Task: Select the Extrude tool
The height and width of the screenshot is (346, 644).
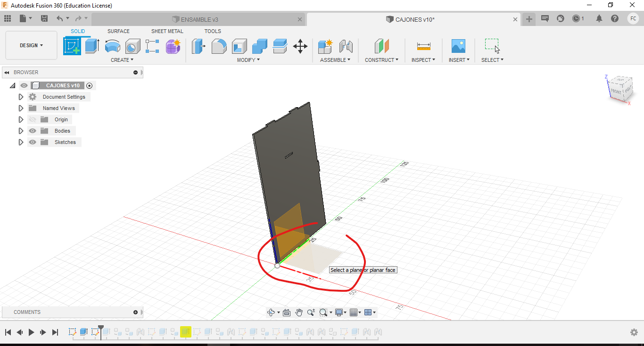Action: (x=92, y=46)
